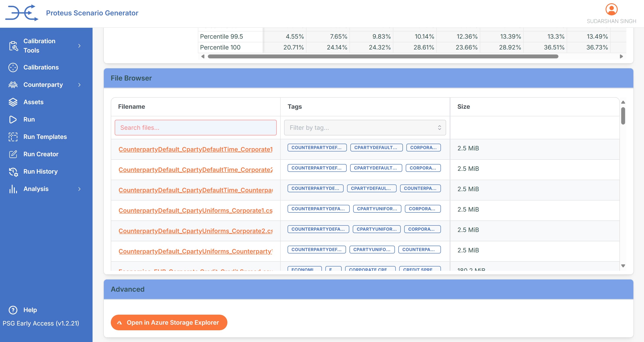Click the Search files input field
Image resolution: width=644 pixels, height=342 pixels.
click(x=195, y=128)
